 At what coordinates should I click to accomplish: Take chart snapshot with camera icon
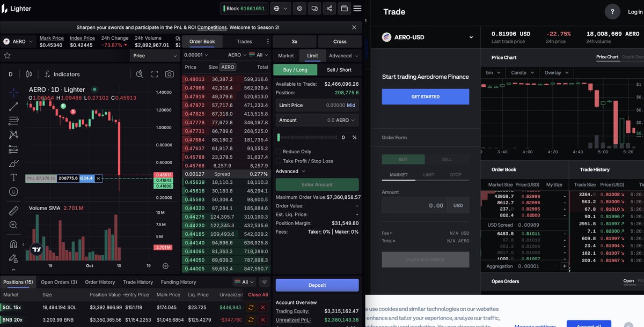point(170,74)
